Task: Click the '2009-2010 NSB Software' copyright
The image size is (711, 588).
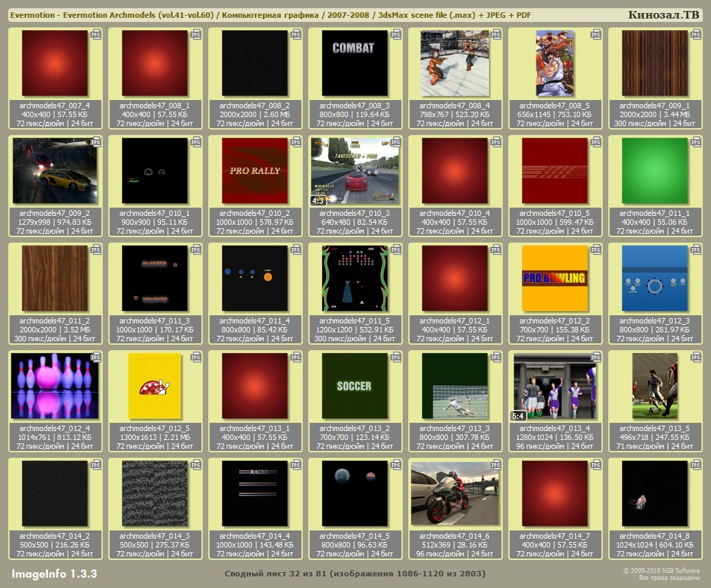Action: point(662,571)
